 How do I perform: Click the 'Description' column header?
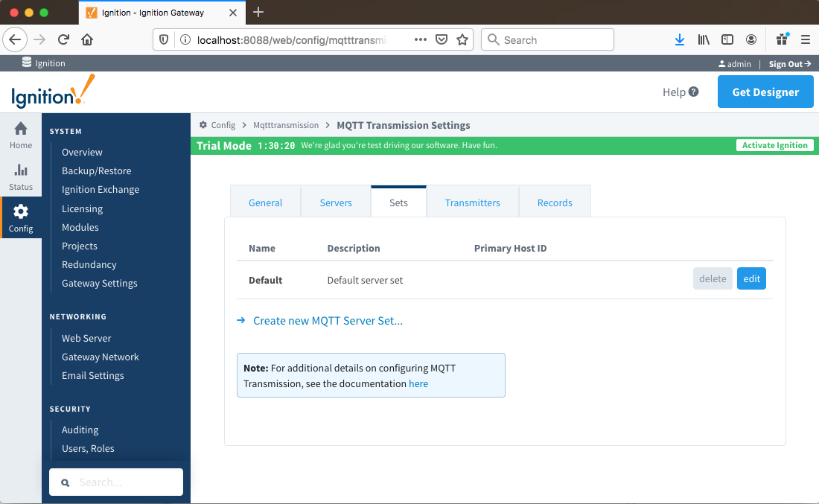click(354, 248)
